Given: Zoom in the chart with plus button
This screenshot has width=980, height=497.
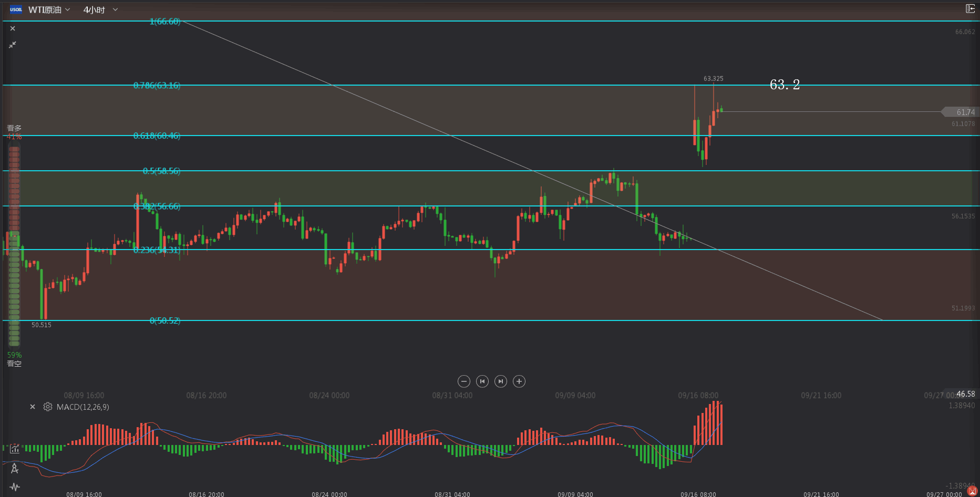Looking at the screenshot, I should tap(519, 381).
